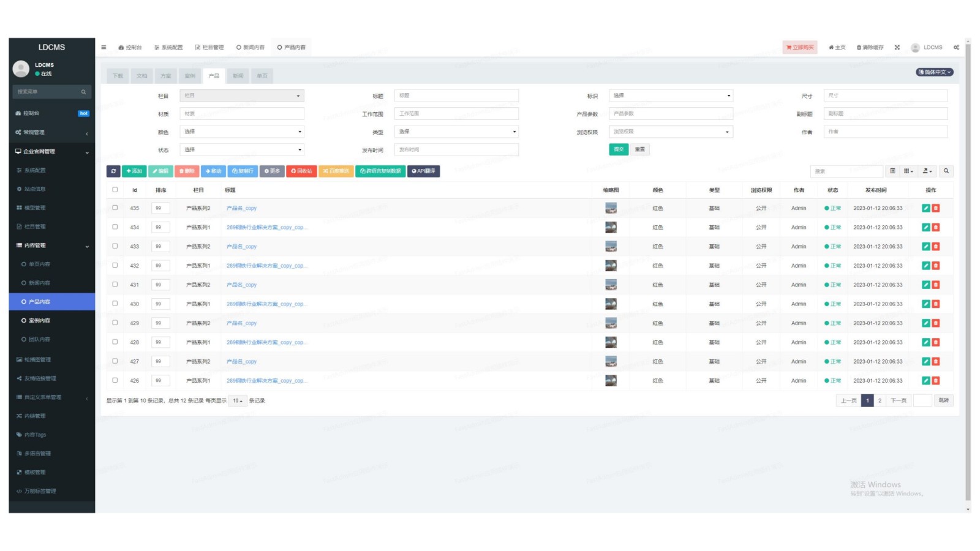Collapse the 内容管理 sidebar section
Image resolution: width=980 pixels, height=551 pixels.
click(x=52, y=246)
